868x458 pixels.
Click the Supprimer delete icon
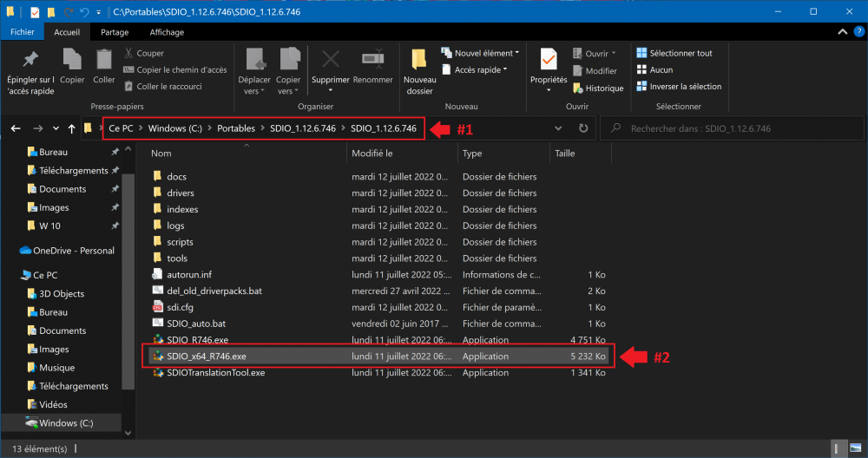330,61
